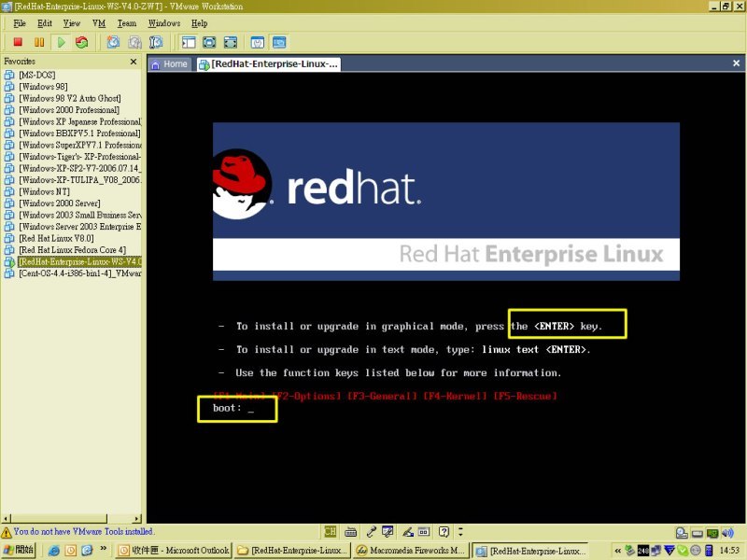Click 'You do not have VMware Tools installed' message
Image resolution: width=747 pixels, height=560 pixels.
pyautogui.click(x=83, y=531)
